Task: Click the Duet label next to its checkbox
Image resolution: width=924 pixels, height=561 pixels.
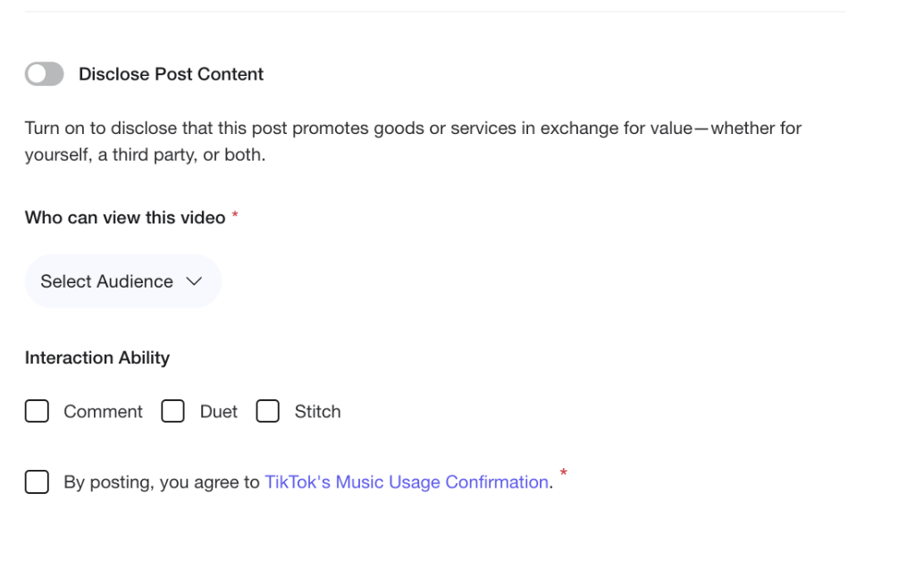Action: (x=218, y=411)
